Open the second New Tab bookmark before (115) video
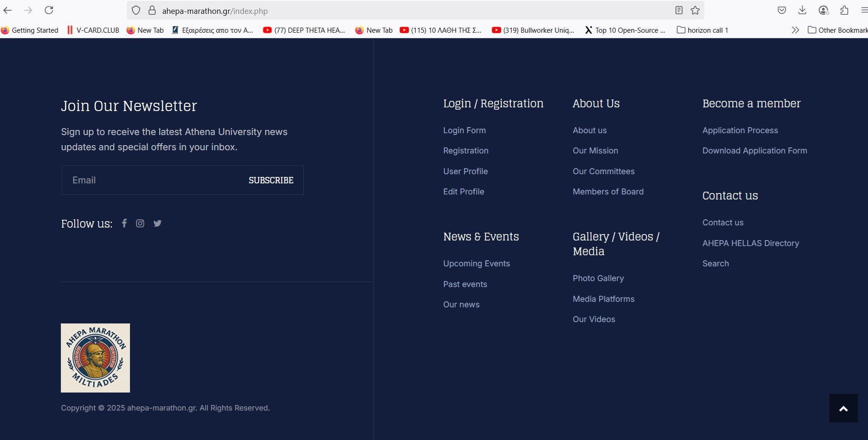 [374, 30]
